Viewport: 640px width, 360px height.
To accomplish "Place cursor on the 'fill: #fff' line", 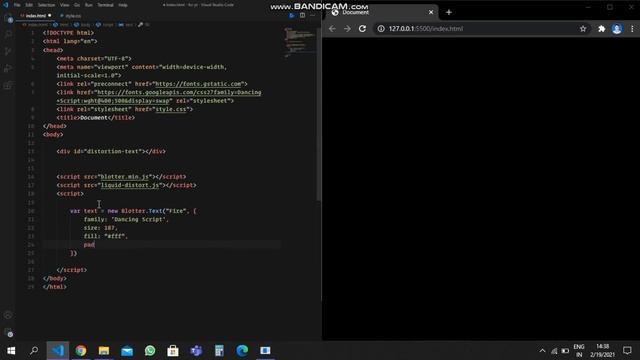I will (x=106, y=236).
